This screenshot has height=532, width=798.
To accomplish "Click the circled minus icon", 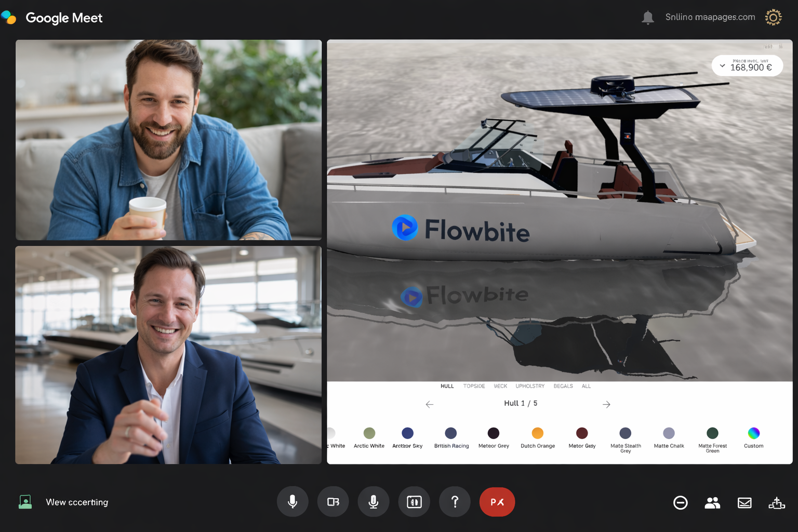I will pos(680,503).
